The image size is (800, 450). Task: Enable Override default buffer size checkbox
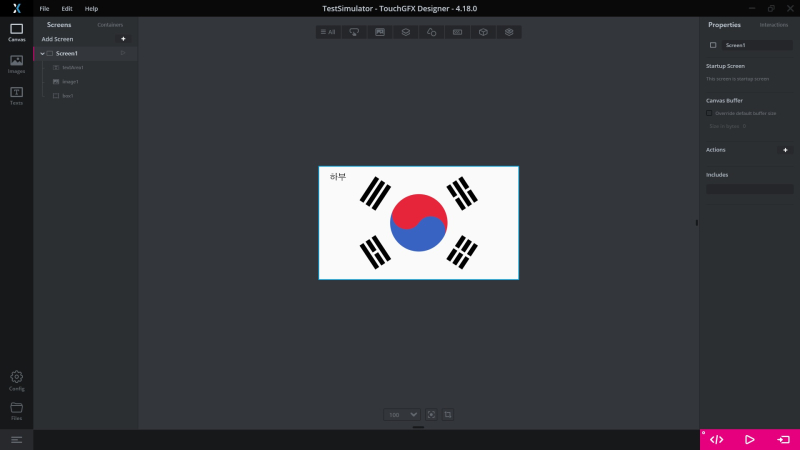pyautogui.click(x=710, y=113)
